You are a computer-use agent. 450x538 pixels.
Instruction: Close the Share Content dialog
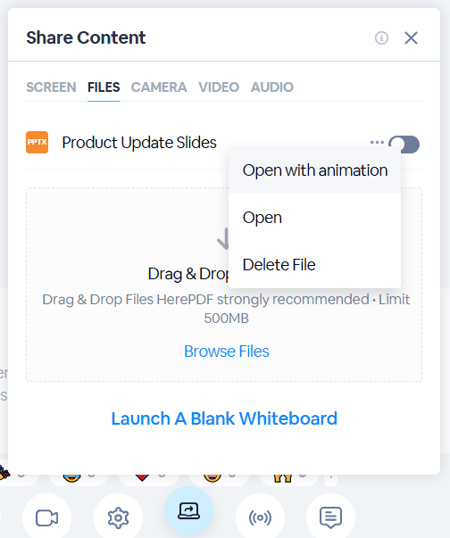click(x=411, y=38)
